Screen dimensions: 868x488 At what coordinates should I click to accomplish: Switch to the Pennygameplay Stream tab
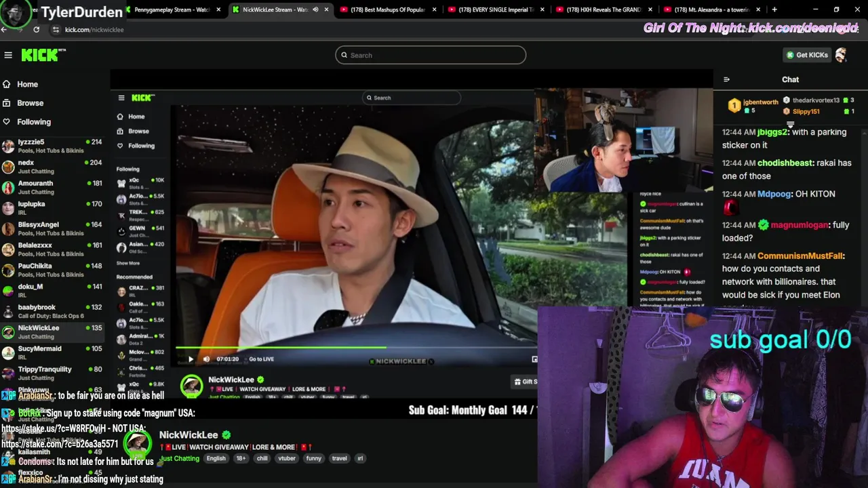pyautogui.click(x=172, y=9)
